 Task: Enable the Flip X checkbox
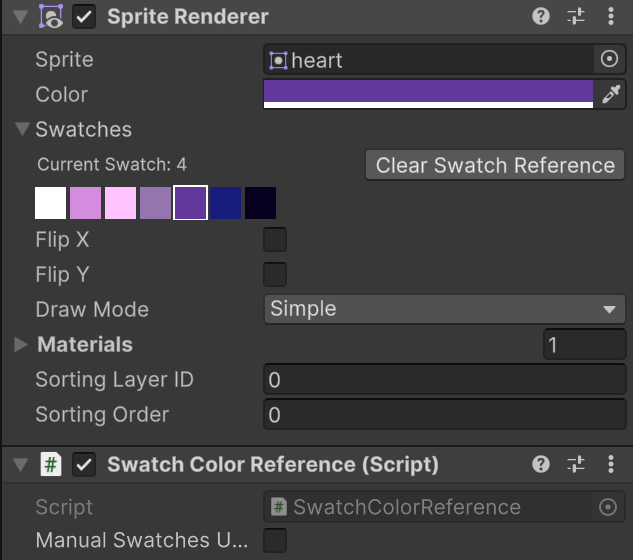pos(275,239)
